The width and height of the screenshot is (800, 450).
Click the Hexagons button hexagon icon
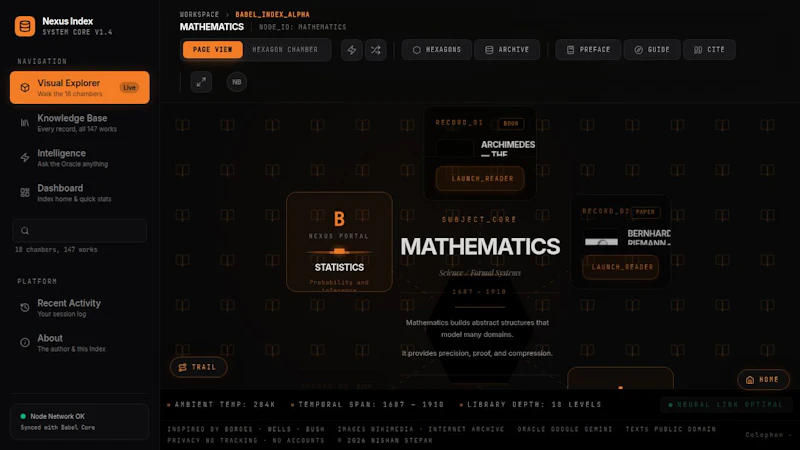pos(416,50)
